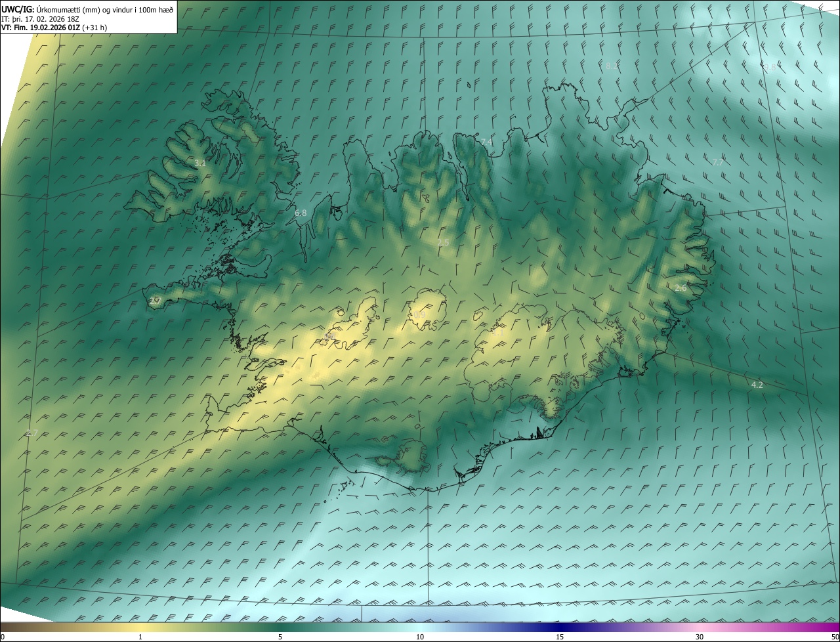Click the '30' tick on the colour scale
Viewport: 840px width, 642px height.
pos(700,637)
